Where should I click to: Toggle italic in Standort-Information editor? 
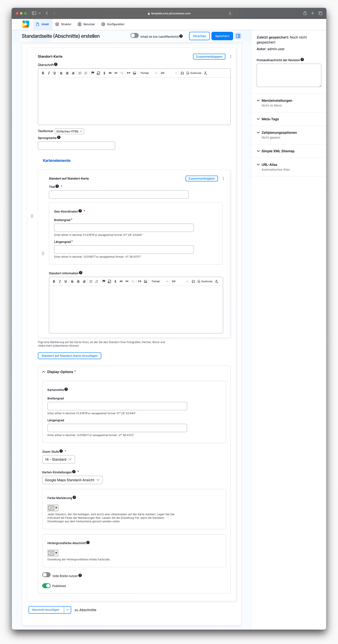(x=60, y=281)
